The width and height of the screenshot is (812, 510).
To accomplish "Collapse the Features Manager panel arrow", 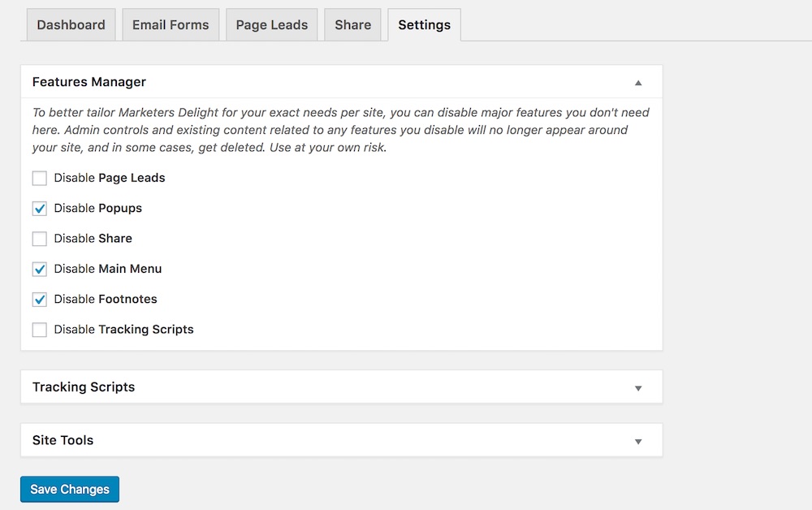I will tap(638, 83).
